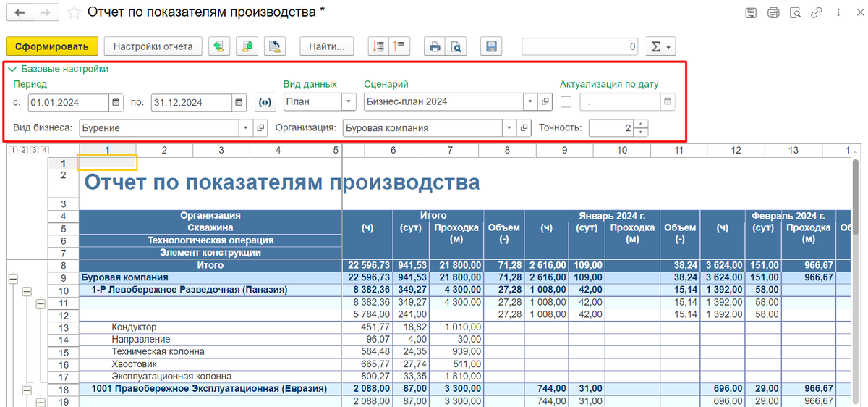This screenshot has width=868, height=407.
Task: Collapse the Базовые настройки section
Action: [x=12, y=70]
